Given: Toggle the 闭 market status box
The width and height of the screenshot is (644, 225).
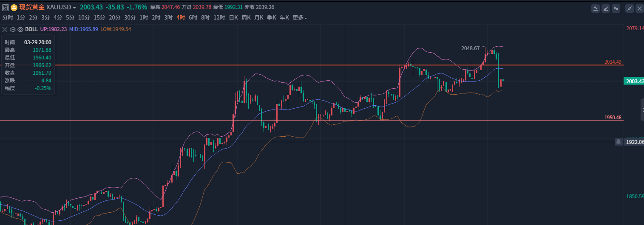Looking at the screenshot, I should 6,7.
